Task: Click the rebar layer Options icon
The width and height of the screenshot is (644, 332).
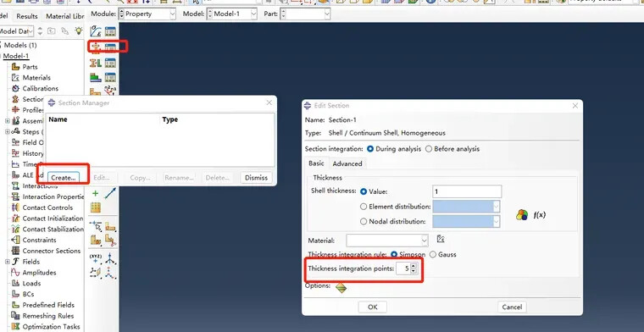Action: click(341, 287)
